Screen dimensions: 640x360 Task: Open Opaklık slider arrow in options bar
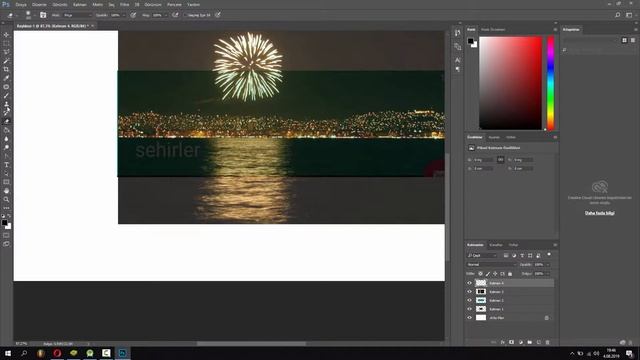[x=124, y=15]
